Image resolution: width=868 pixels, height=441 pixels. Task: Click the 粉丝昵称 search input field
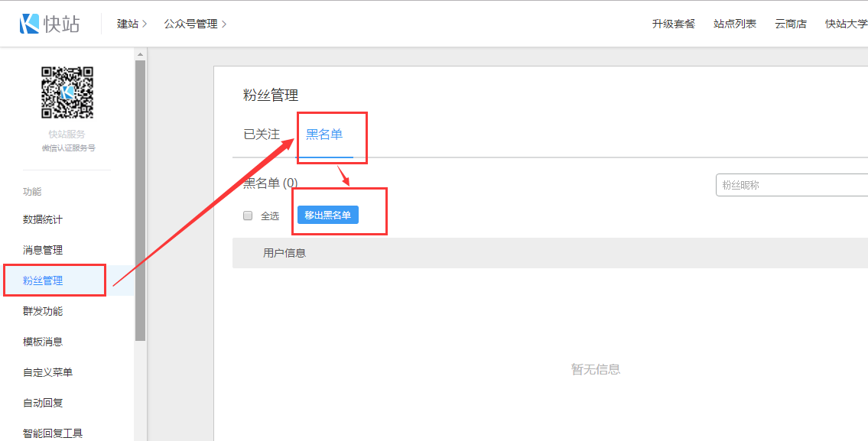click(792, 185)
